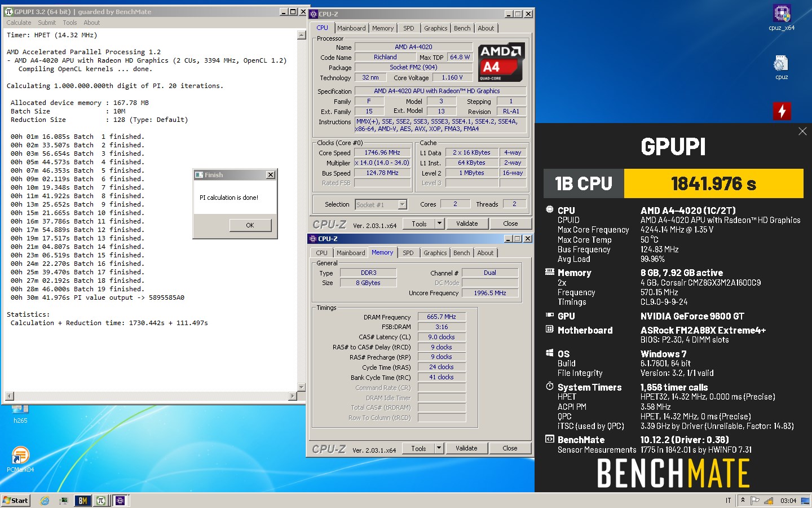Image resolution: width=812 pixels, height=508 pixels.
Task: Open the cpuz desktop shortcut
Action: point(782,67)
